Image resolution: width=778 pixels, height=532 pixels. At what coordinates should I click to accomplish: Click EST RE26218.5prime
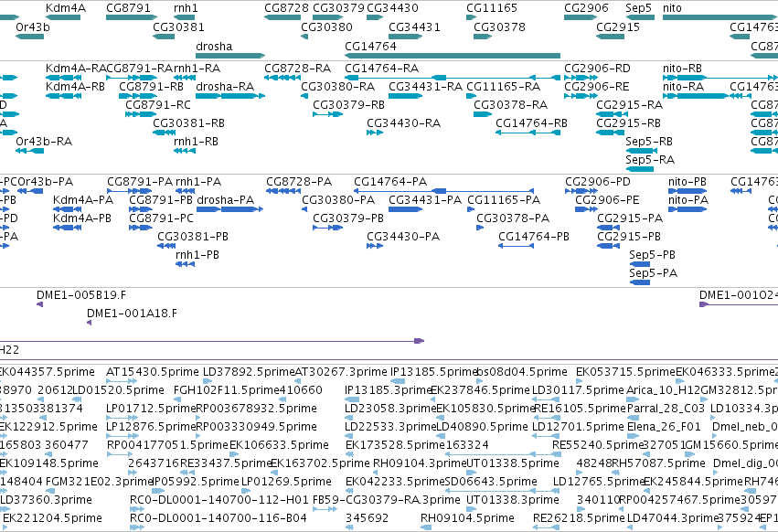(579, 518)
